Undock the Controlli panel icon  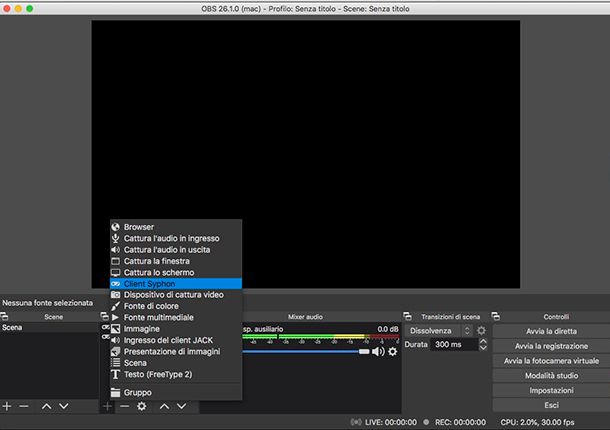[496, 316]
